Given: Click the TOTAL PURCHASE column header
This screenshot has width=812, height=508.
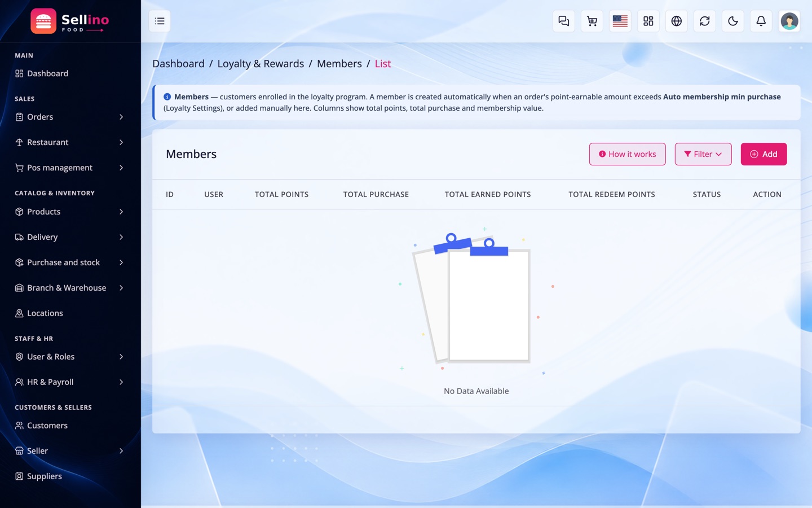Looking at the screenshot, I should coord(376,194).
